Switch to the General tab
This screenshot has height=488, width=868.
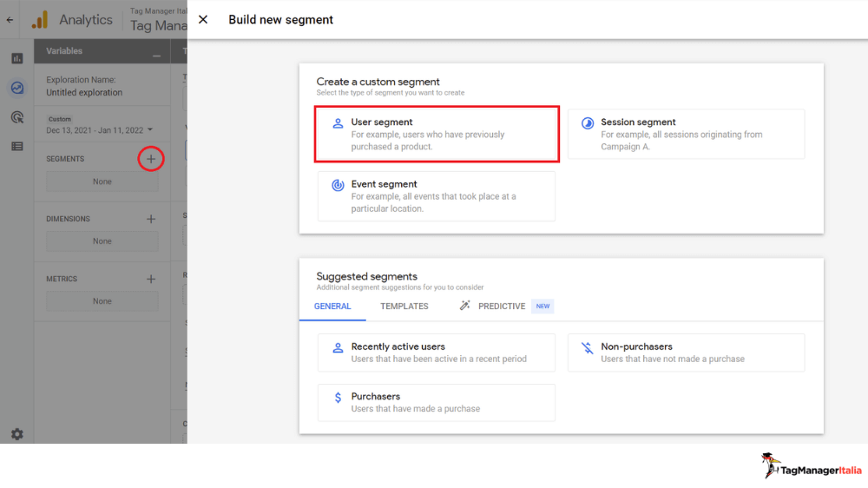[x=332, y=307]
